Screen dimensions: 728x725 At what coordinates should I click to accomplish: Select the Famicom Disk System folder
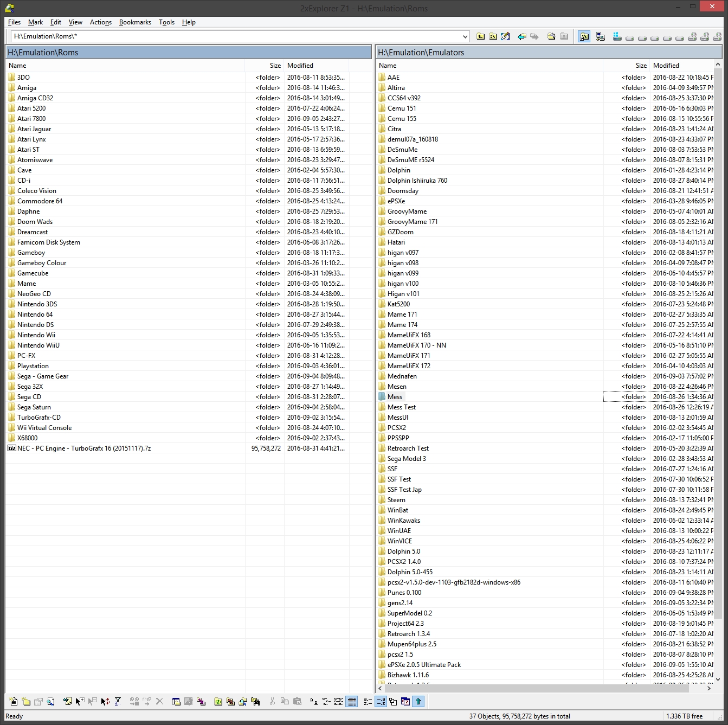click(x=49, y=242)
